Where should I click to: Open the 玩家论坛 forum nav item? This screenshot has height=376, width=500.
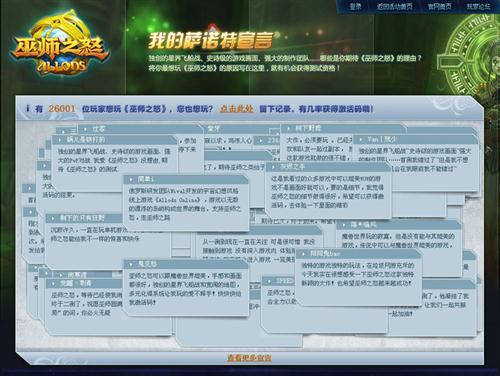479,6
